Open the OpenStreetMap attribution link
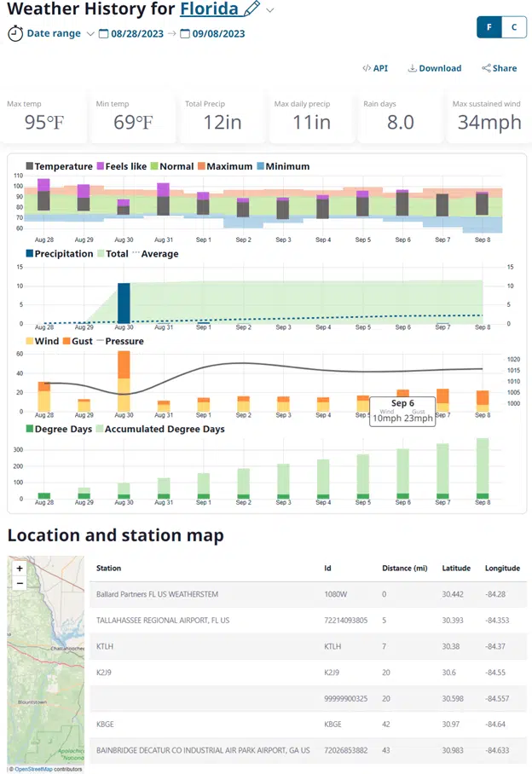 point(32,769)
